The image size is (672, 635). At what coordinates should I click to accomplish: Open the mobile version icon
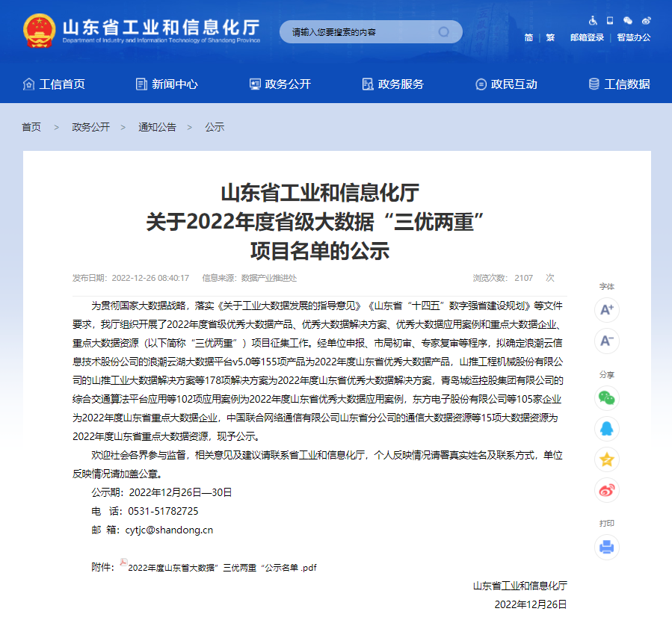coord(610,20)
